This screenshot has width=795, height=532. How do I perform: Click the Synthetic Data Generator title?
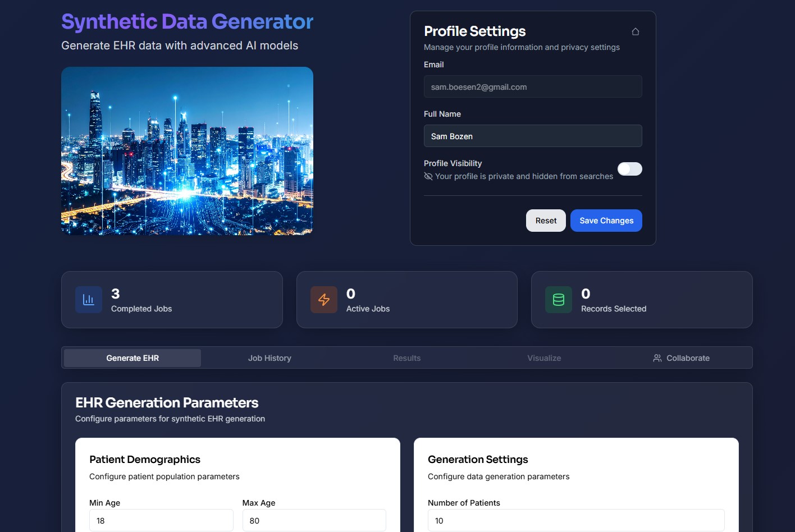point(187,22)
